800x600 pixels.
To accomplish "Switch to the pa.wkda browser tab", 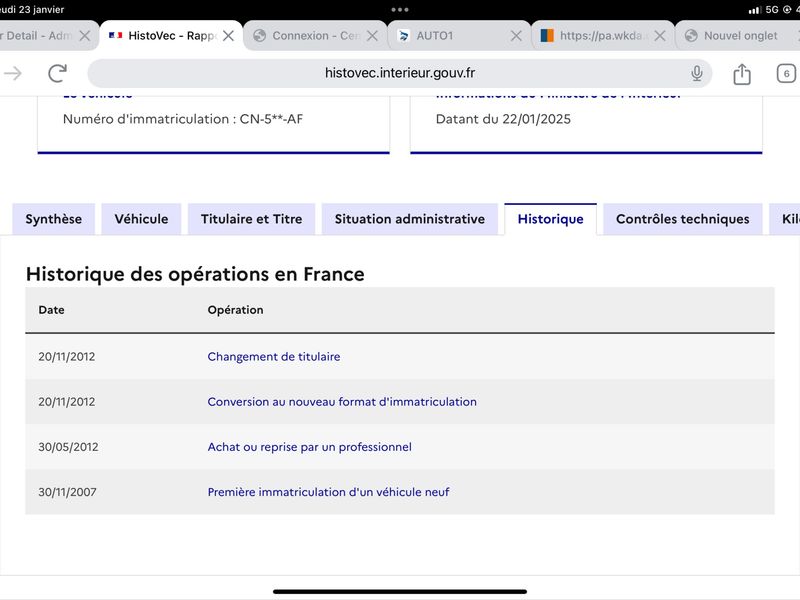I will pos(603,36).
